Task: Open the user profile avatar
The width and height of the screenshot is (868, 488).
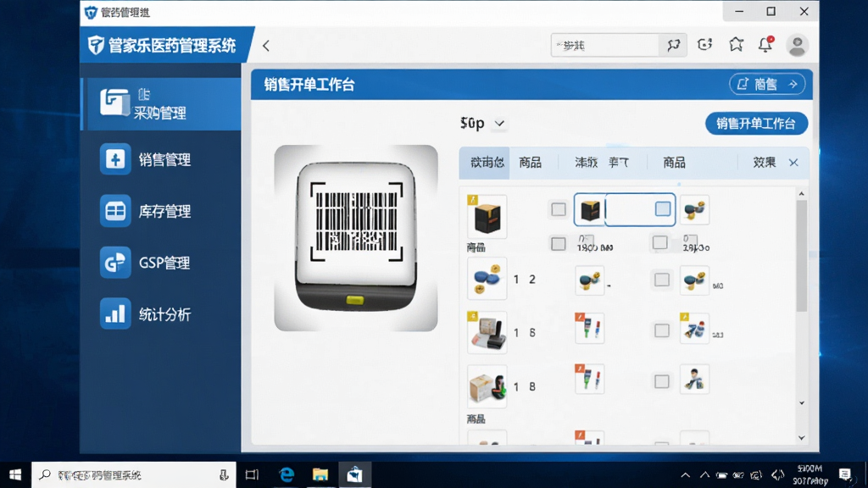Action: tap(797, 46)
